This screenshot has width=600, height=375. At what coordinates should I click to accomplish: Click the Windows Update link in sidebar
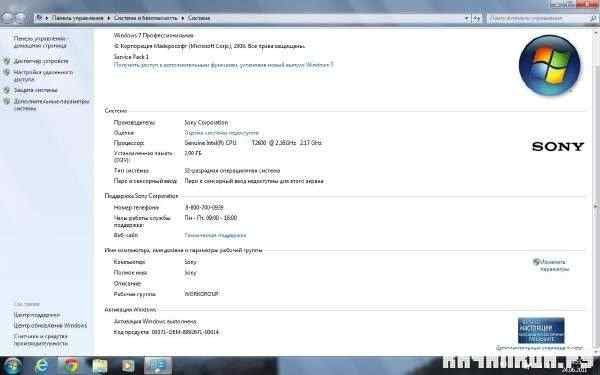click(x=50, y=326)
